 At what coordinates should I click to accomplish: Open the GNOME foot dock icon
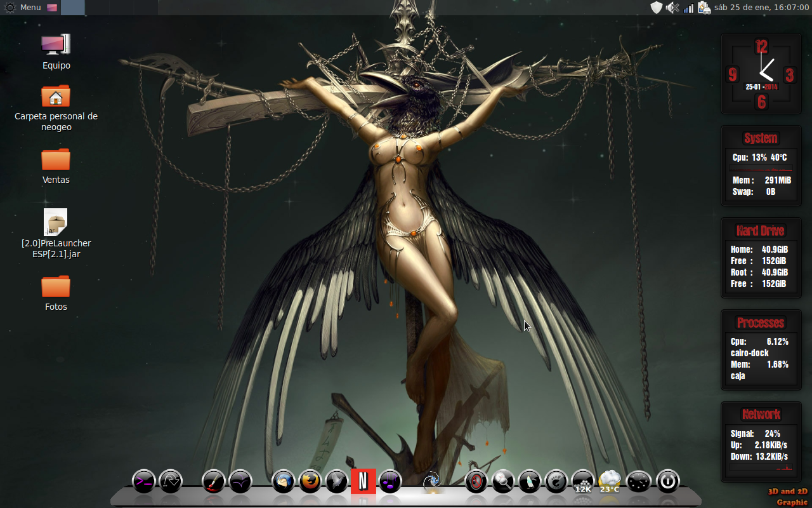pyautogui.click(x=556, y=481)
